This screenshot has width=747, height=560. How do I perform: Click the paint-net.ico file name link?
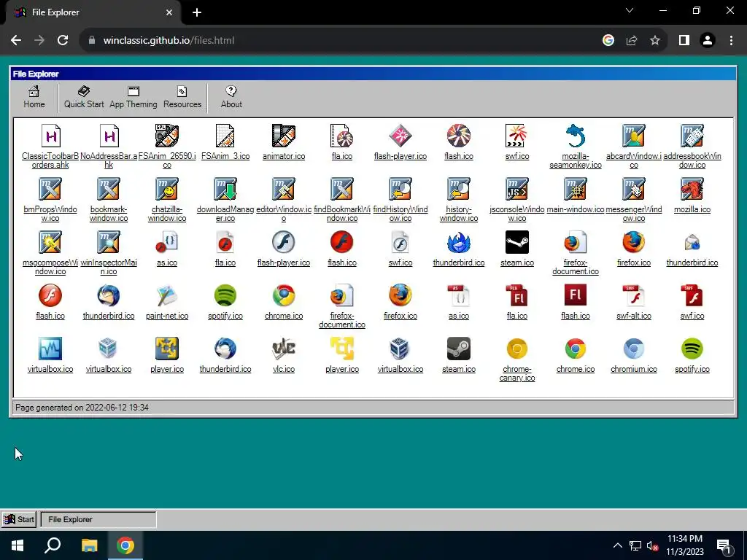click(167, 316)
